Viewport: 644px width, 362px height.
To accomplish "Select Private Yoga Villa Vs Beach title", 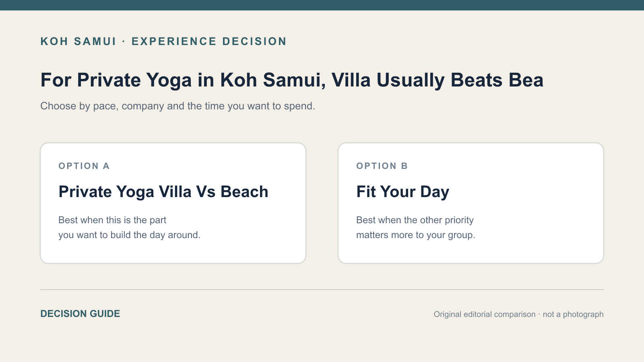I will pos(163,192).
